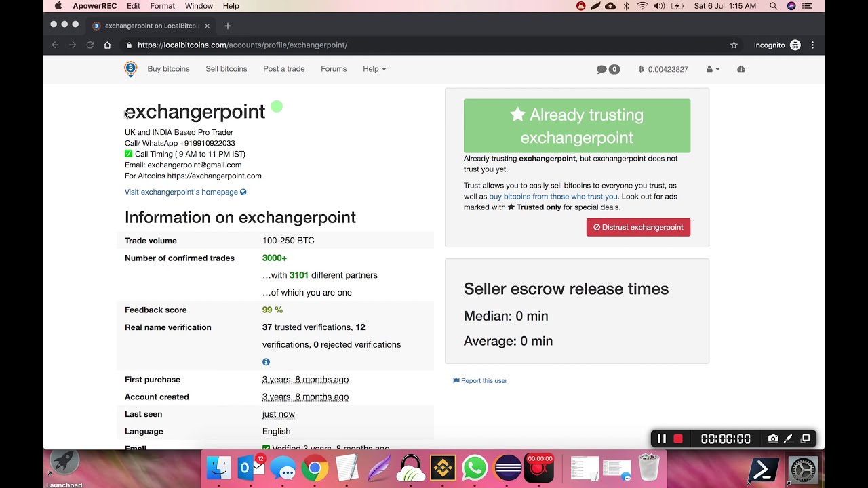Open the Format menu

[x=163, y=6]
